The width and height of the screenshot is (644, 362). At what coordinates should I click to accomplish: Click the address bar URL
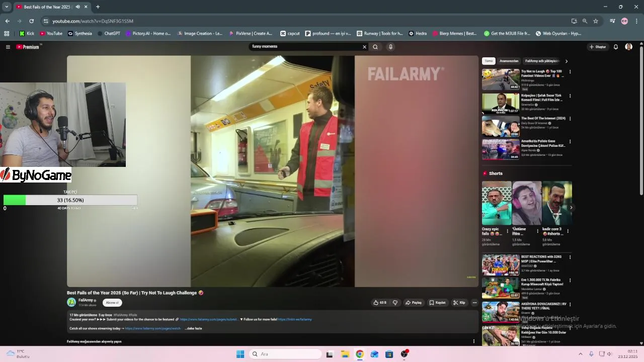pos(93,21)
